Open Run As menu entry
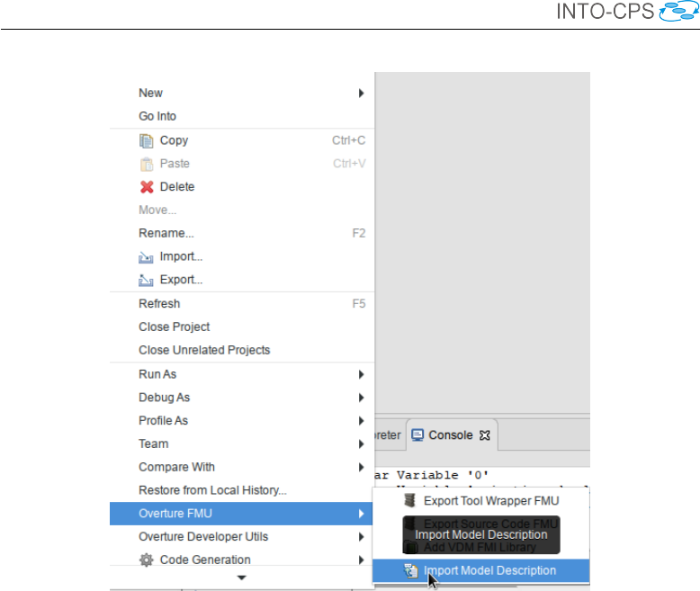The height and width of the screenshot is (591, 700). (x=241, y=374)
